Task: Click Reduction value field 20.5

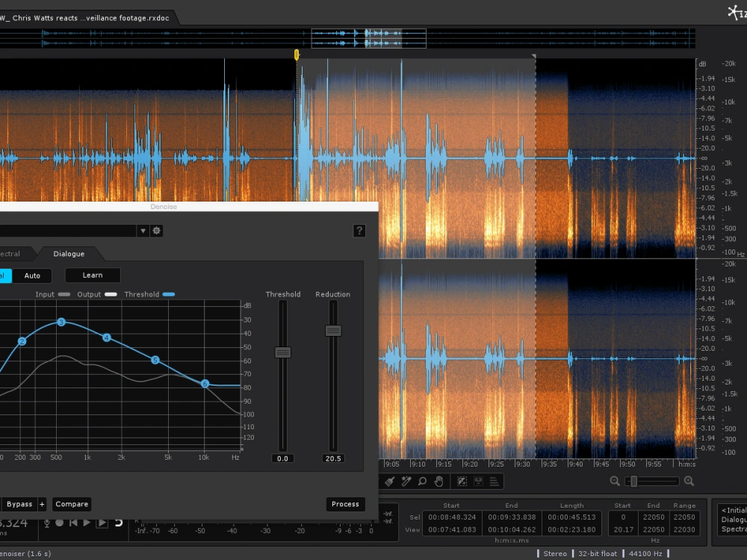Action: tap(333, 458)
